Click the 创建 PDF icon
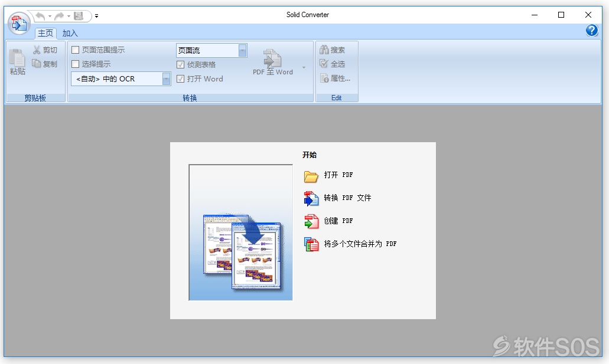The width and height of the screenshot is (609, 364). tap(311, 222)
